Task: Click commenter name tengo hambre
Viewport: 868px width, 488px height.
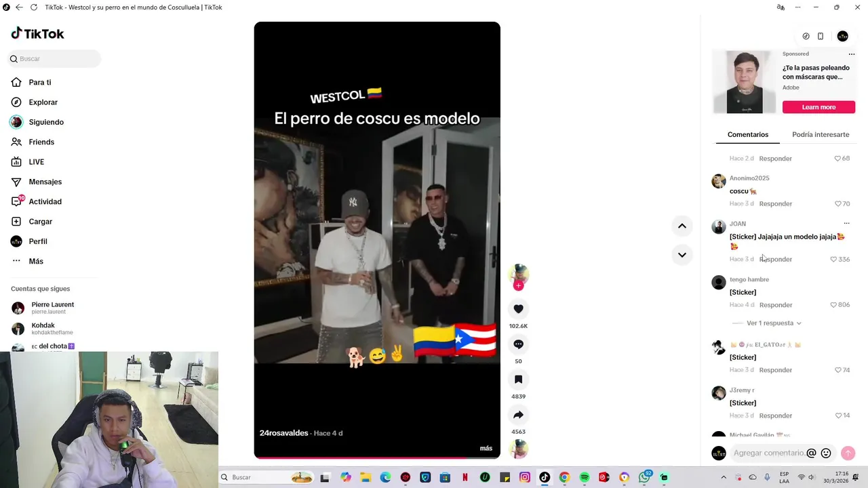Action: 749,279
